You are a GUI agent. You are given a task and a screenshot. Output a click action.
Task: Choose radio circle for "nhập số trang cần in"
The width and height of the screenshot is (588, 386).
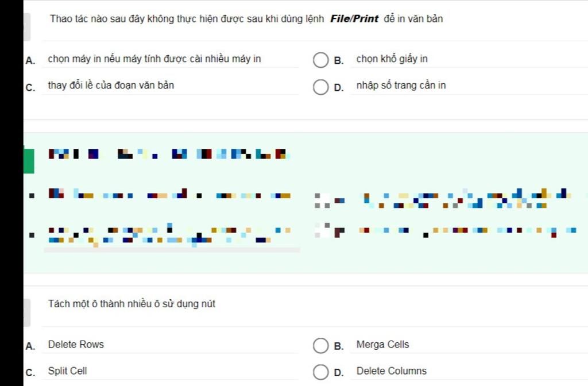coord(320,87)
